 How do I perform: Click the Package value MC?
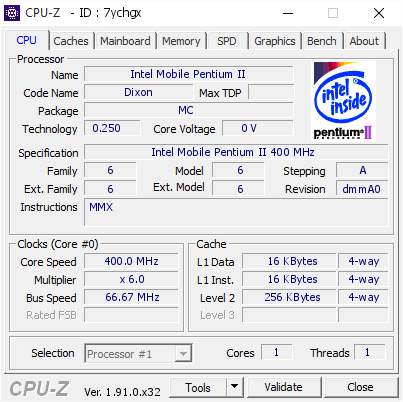(189, 110)
